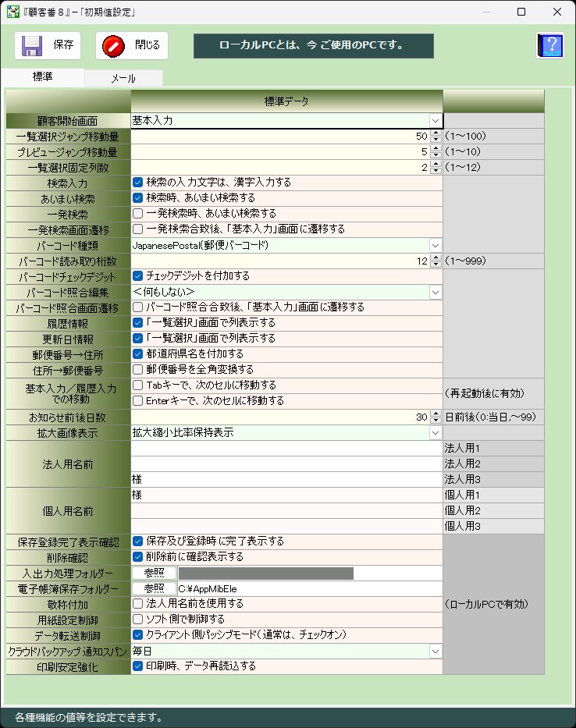Close the 初期値設定 window
The height and width of the screenshot is (728, 576).
(x=557, y=12)
